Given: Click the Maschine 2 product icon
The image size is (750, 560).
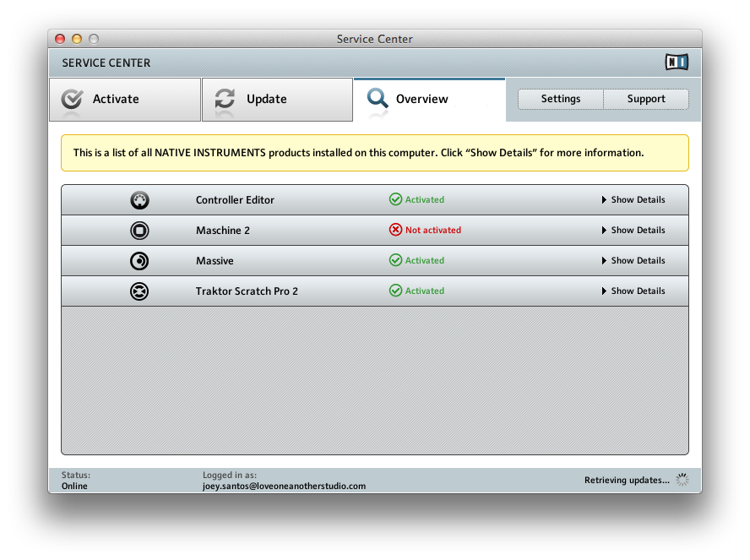Looking at the screenshot, I should pos(139,231).
